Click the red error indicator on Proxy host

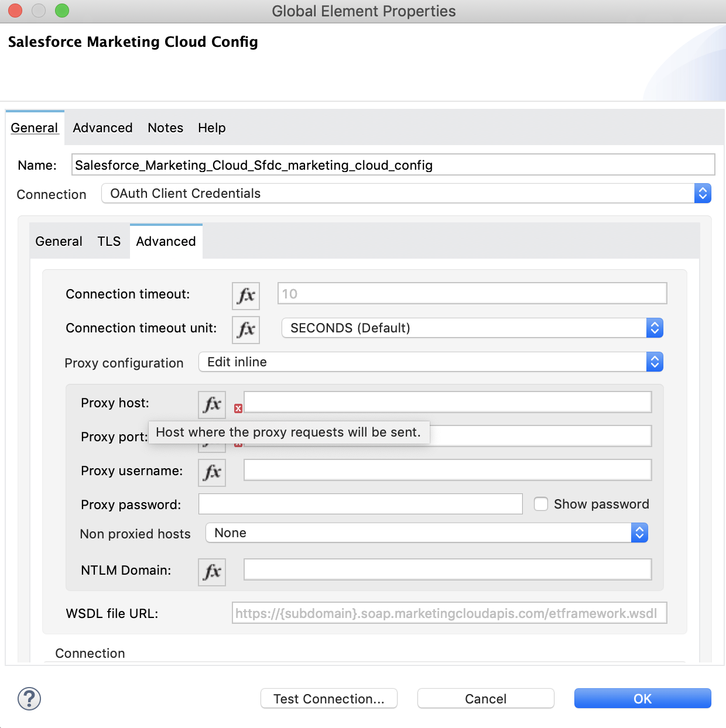pyautogui.click(x=238, y=408)
